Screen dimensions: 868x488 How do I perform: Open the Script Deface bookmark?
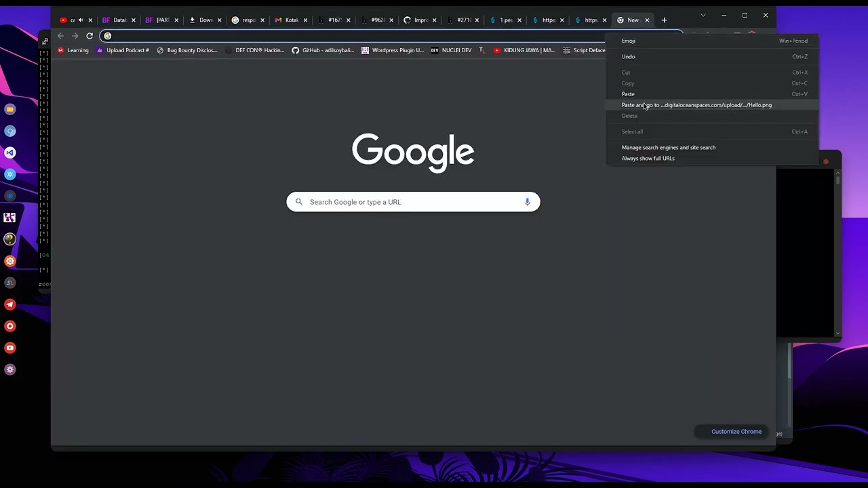585,50
